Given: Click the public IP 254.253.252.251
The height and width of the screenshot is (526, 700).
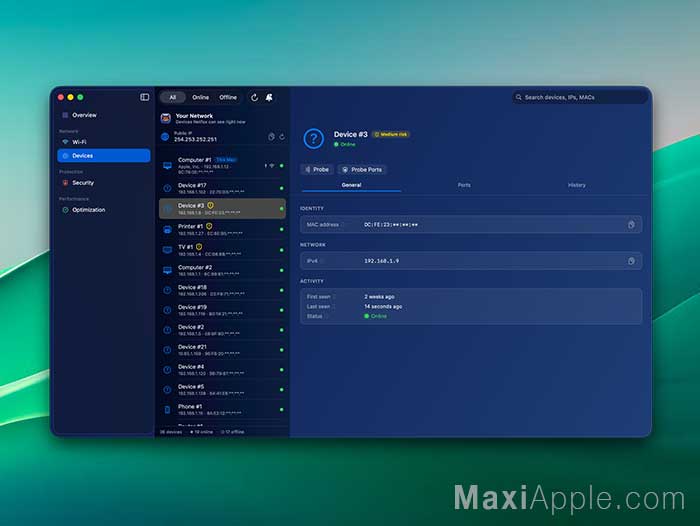Looking at the screenshot, I should tap(196, 139).
